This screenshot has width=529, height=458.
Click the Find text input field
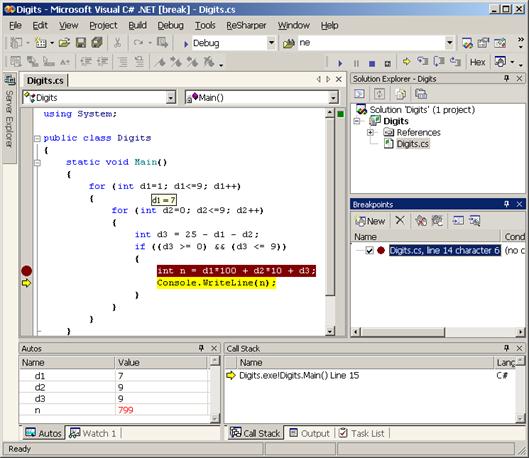tap(371, 43)
